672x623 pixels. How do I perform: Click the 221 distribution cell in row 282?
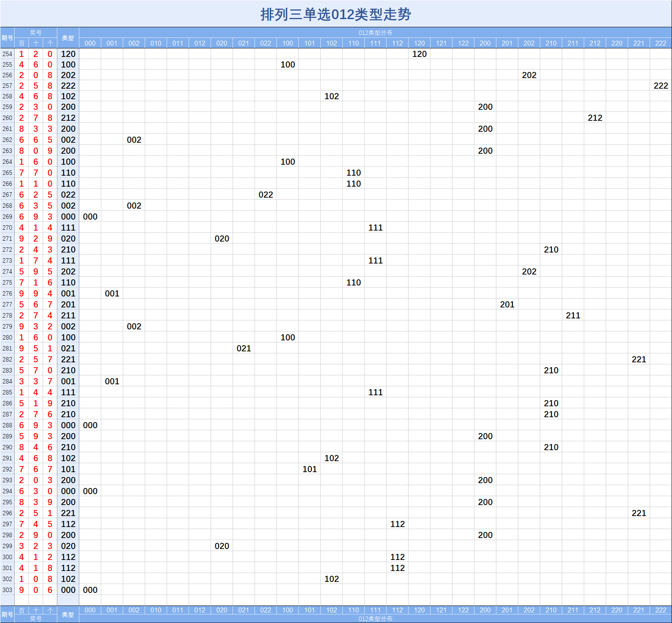[639, 359]
